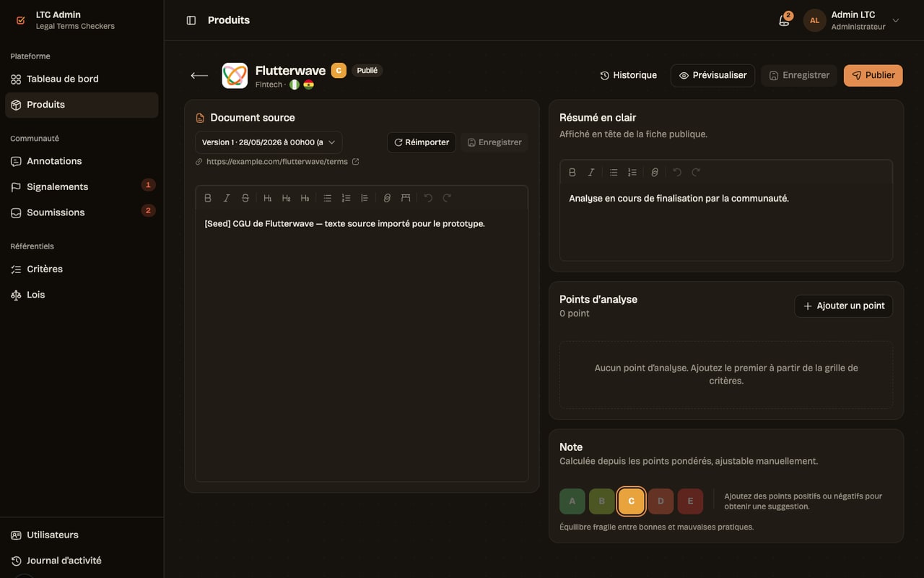Open the example.com/flutterwave/terms link

[x=277, y=162]
